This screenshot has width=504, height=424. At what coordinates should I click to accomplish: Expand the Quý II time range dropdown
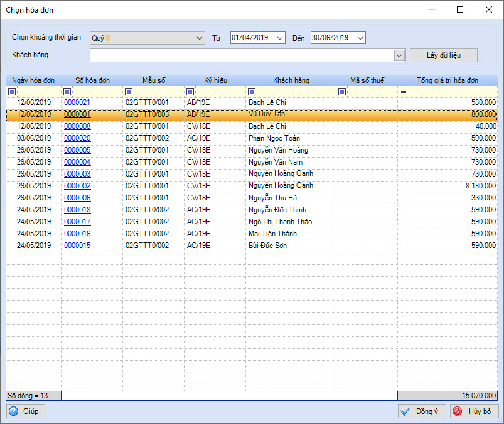point(200,38)
